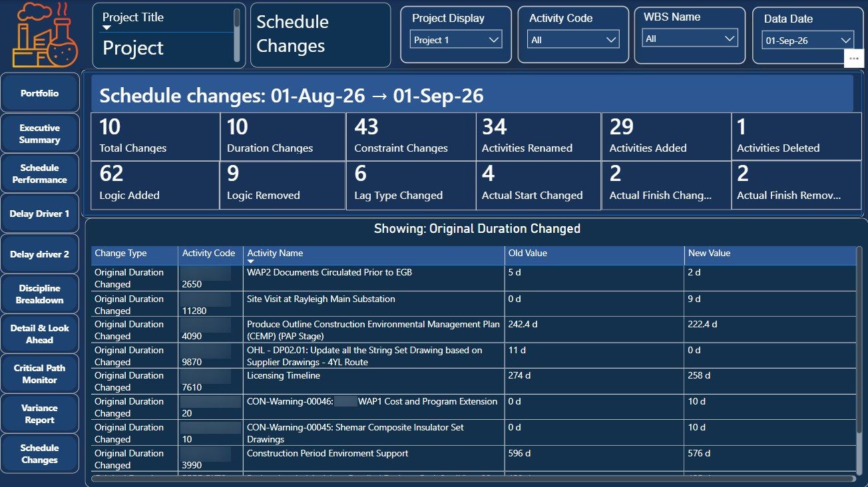Select the Activities Deleted card

(x=796, y=136)
